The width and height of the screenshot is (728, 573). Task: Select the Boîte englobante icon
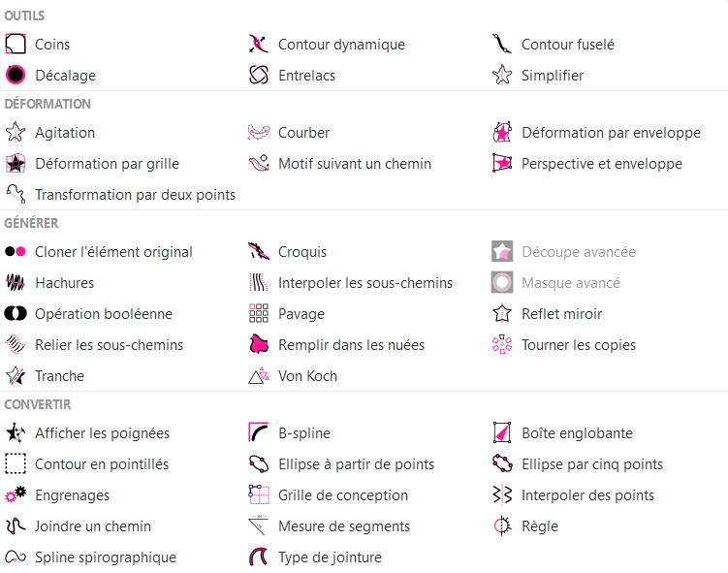(x=502, y=433)
